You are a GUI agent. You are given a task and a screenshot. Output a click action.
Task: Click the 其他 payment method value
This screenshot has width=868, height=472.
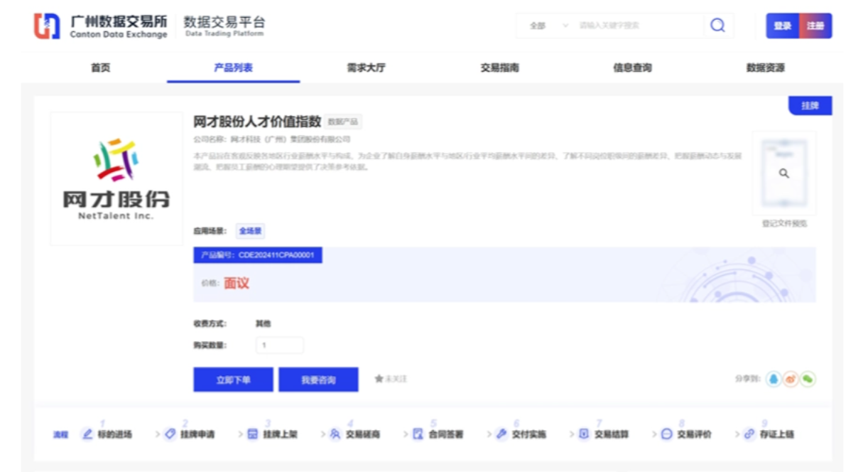click(263, 323)
